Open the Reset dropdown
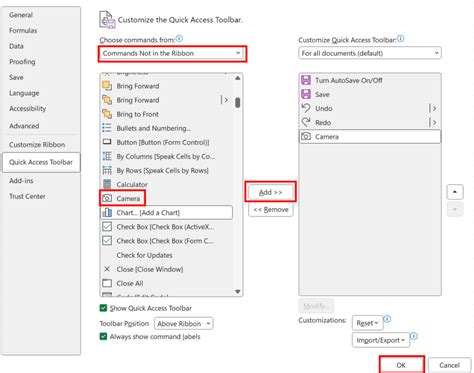474x373 pixels. point(368,323)
